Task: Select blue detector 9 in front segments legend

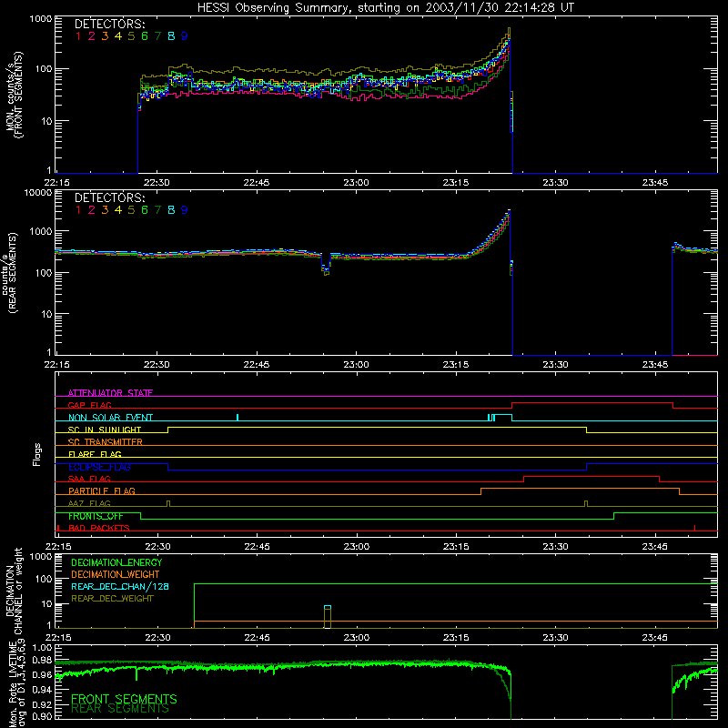Action: [x=185, y=35]
